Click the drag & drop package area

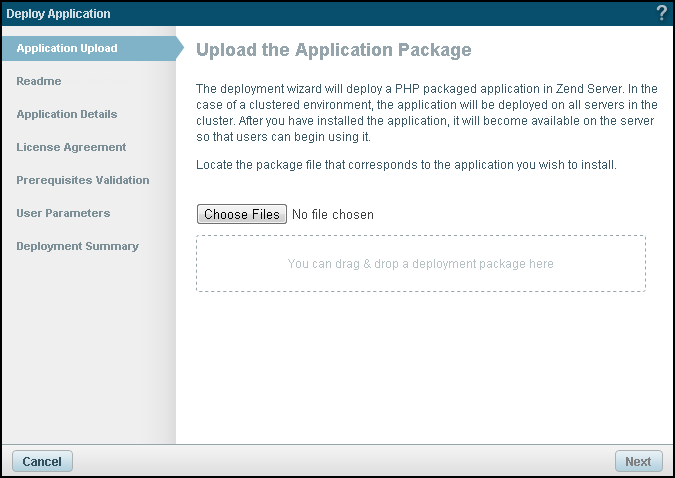(x=420, y=264)
